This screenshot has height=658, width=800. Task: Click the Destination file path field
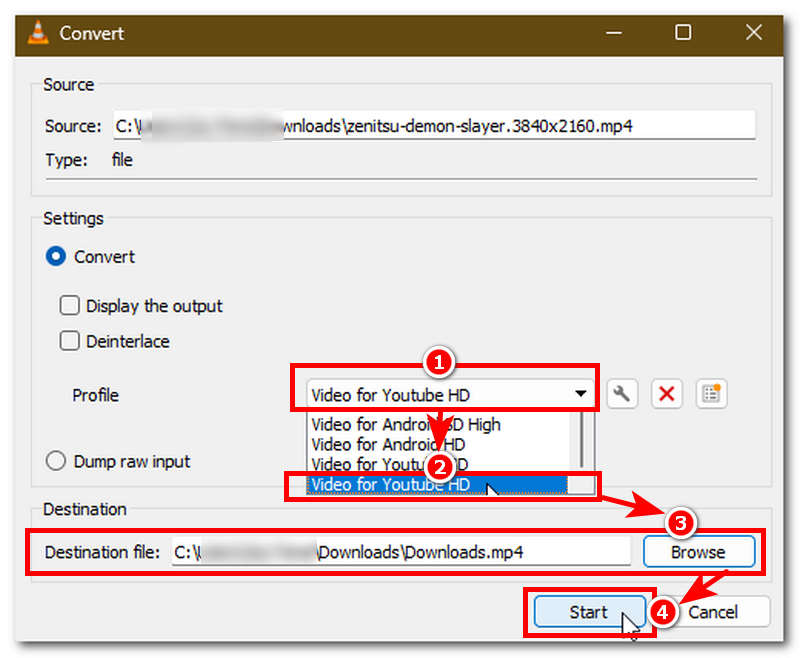click(x=400, y=551)
